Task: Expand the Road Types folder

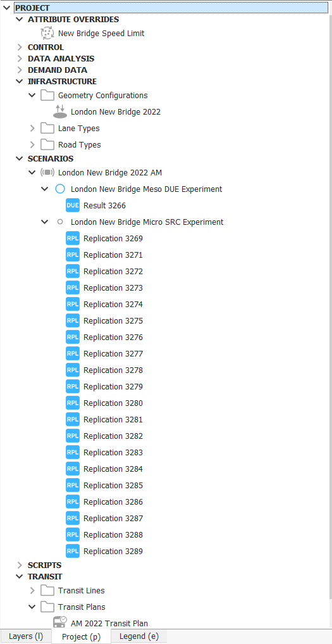Action: tap(32, 145)
